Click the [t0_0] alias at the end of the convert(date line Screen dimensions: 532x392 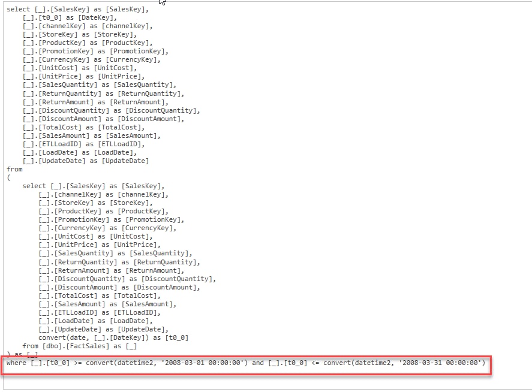(x=177, y=337)
